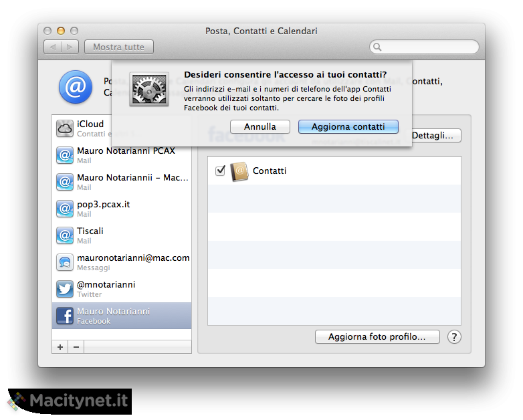Select the Messaggi account icon
This screenshot has height=420, width=523.
pos(65,262)
